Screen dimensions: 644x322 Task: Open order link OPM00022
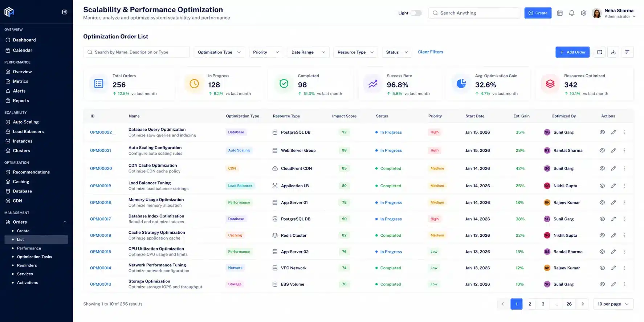(101, 132)
